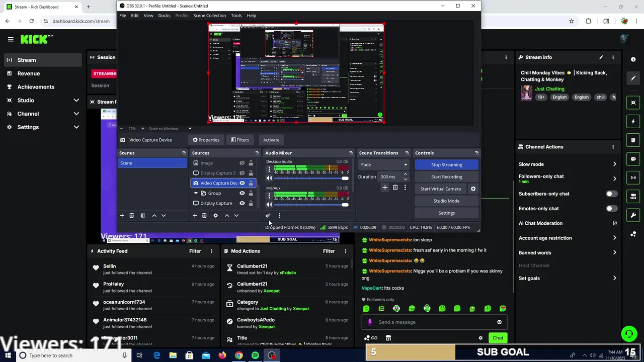This screenshot has height=362, width=644.
Task: Add a new scene with the plus icon in Scenes
Action: 122,215
